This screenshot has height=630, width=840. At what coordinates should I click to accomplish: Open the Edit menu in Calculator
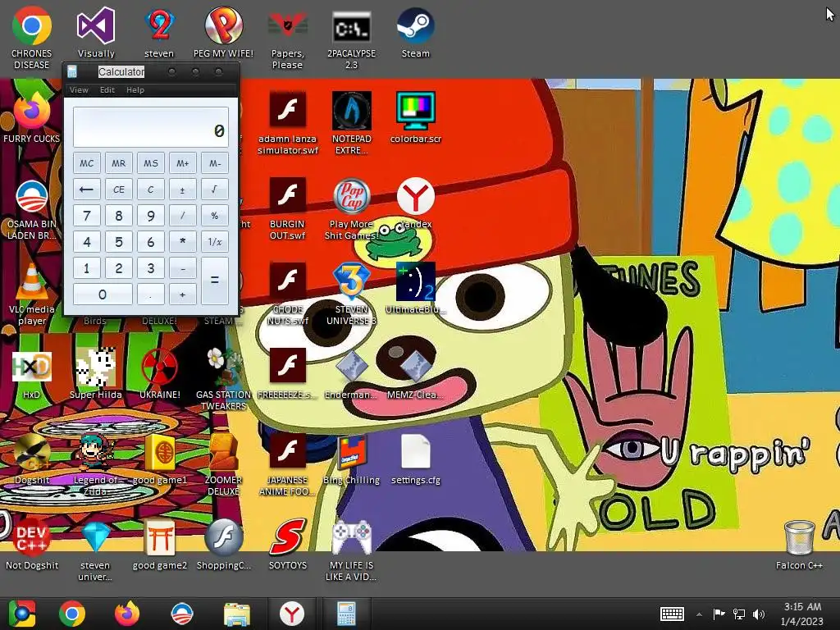(x=107, y=90)
